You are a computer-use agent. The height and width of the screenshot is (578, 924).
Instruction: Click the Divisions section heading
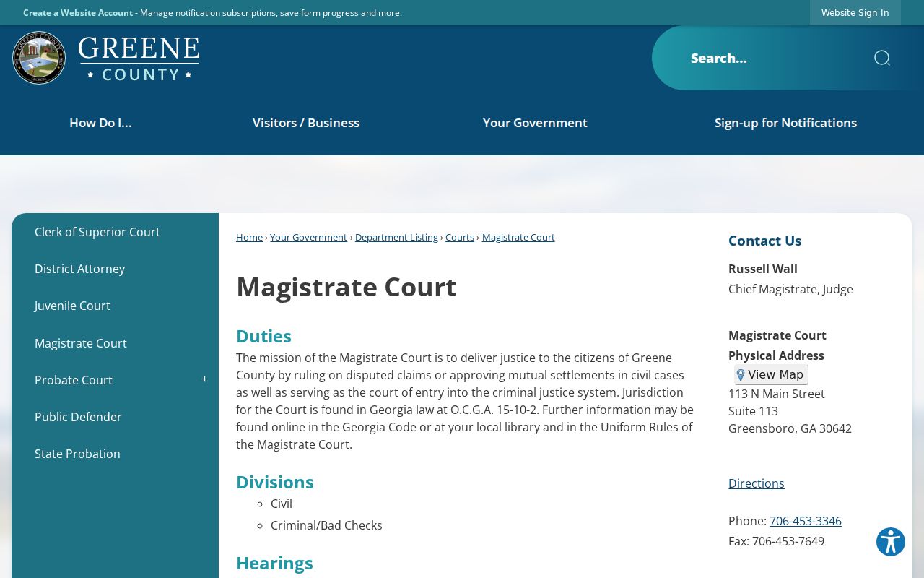click(275, 482)
